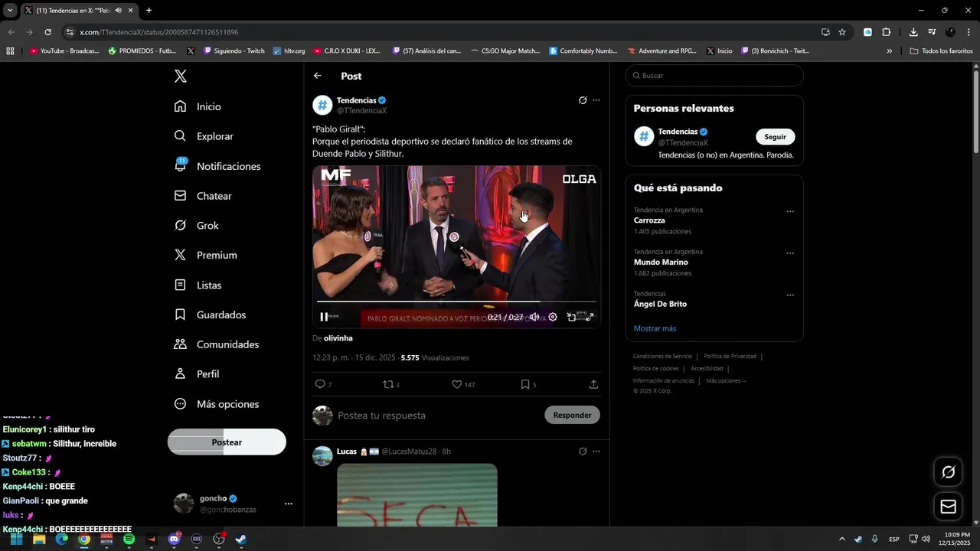This screenshot has width=980, height=551.
Task: Click the Responder button
Action: click(572, 415)
